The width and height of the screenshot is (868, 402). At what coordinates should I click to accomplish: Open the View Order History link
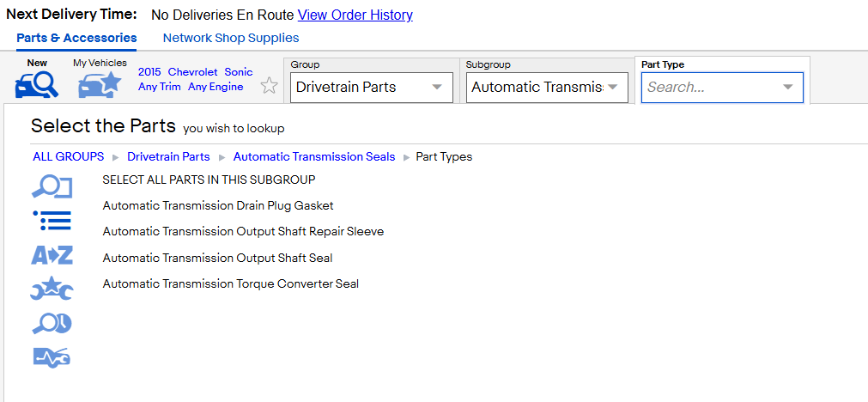pyautogui.click(x=355, y=15)
